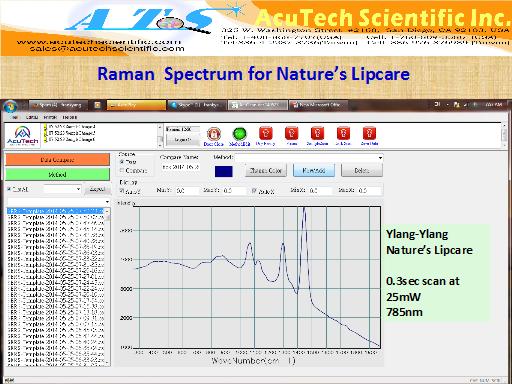Click the first red icon after green indicator
The height and width of the screenshot is (384, 512).
coord(266,133)
